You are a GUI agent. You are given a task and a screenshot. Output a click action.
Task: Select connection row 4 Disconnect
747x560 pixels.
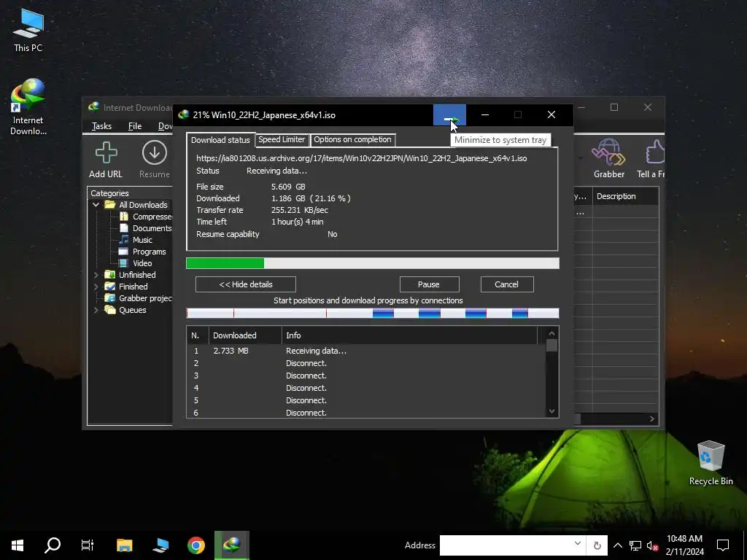[366, 388]
